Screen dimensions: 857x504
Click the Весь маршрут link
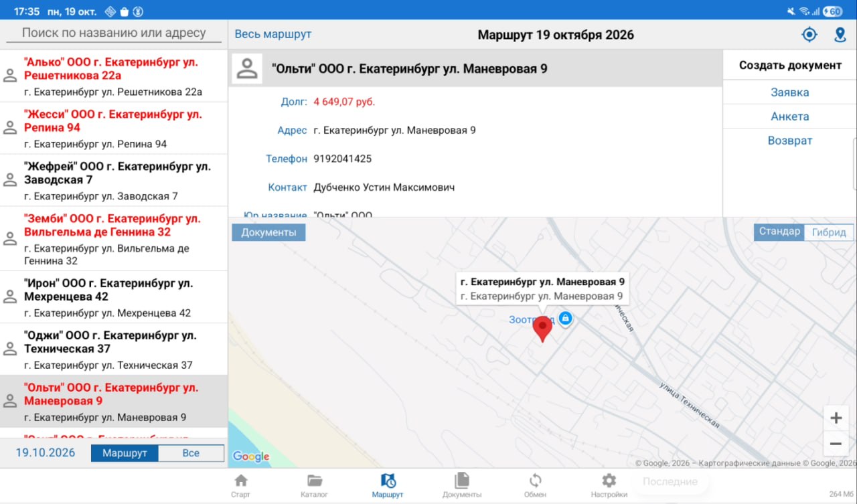(273, 34)
